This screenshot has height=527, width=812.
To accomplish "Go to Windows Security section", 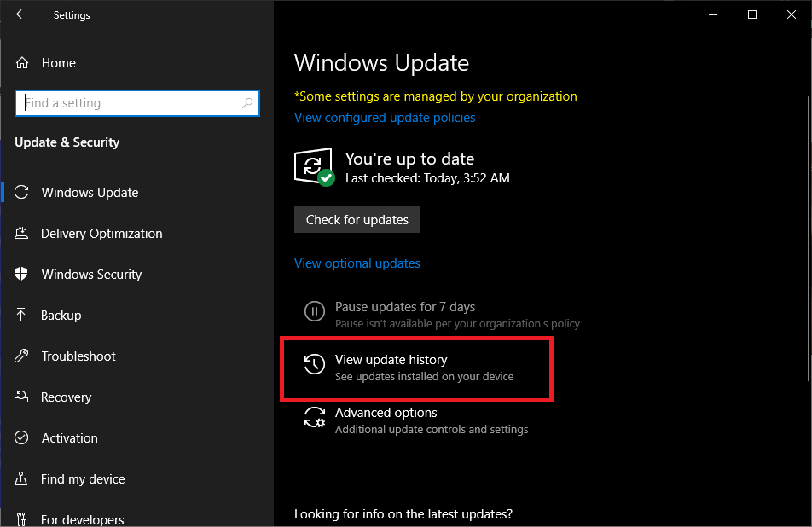I will [x=91, y=275].
